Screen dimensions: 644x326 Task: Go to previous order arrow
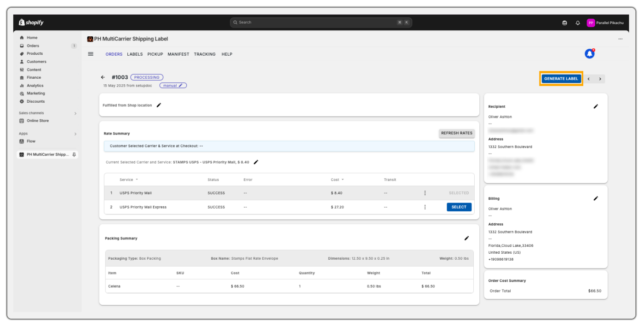pyautogui.click(x=589, y=79)
